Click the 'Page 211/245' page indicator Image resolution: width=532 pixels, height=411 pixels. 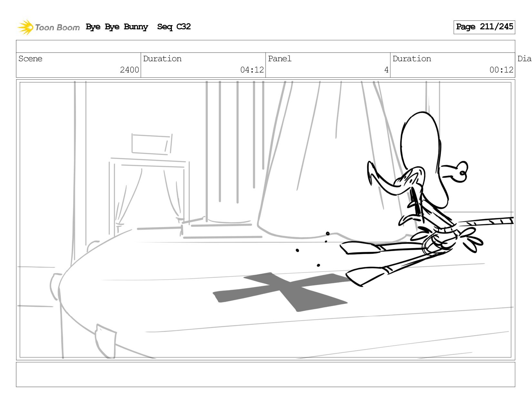click(484, 27)
